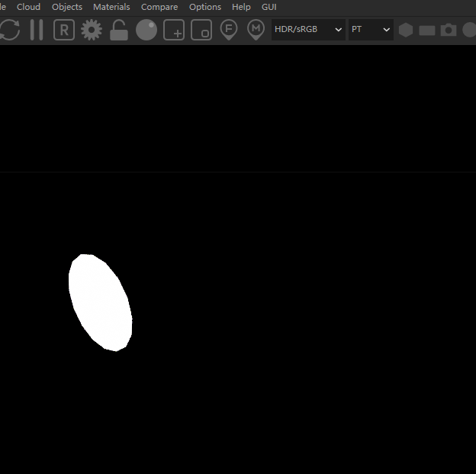The height and width of the screenshot is (474, 476).
Task: Open the Materials menu
Action: [x=111, y=7]
